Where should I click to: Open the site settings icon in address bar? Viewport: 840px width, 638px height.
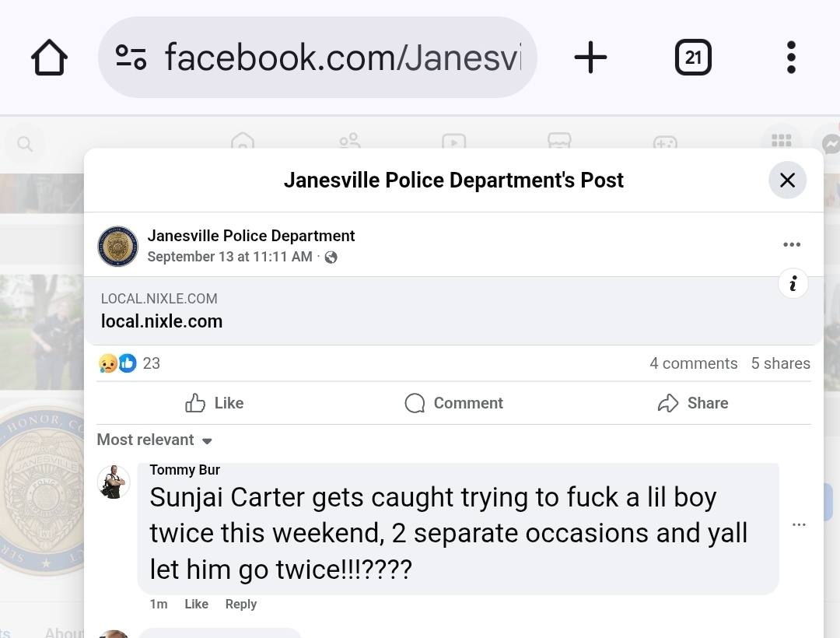131,58
